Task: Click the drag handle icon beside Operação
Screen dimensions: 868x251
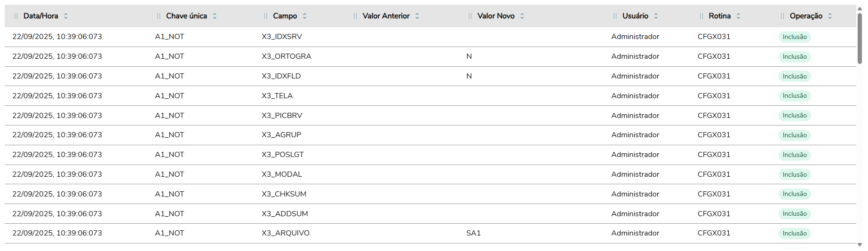Action: point(782,16)
